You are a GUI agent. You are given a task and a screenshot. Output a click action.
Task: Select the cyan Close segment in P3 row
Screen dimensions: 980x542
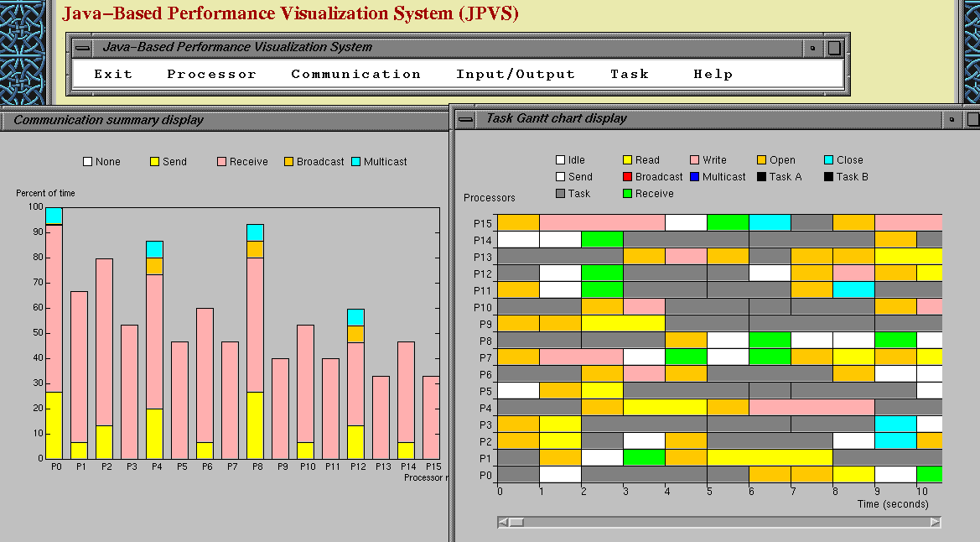point(895,425)
